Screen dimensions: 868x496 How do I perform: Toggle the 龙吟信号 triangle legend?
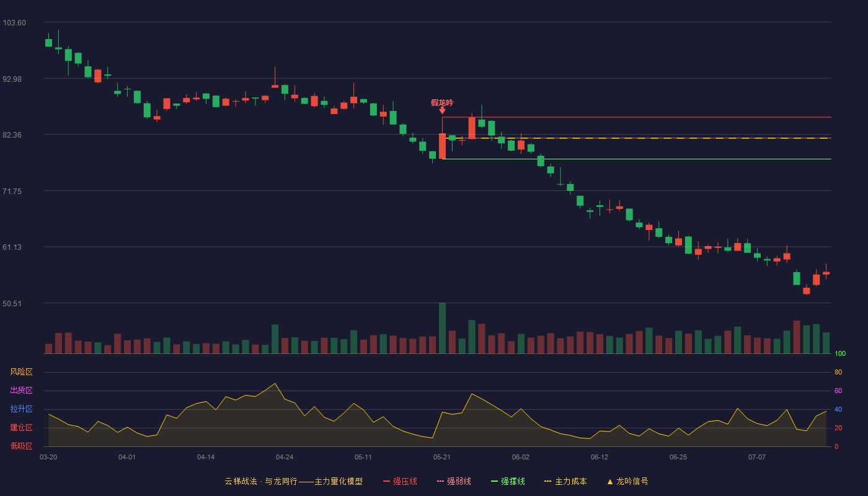point(627,481)
